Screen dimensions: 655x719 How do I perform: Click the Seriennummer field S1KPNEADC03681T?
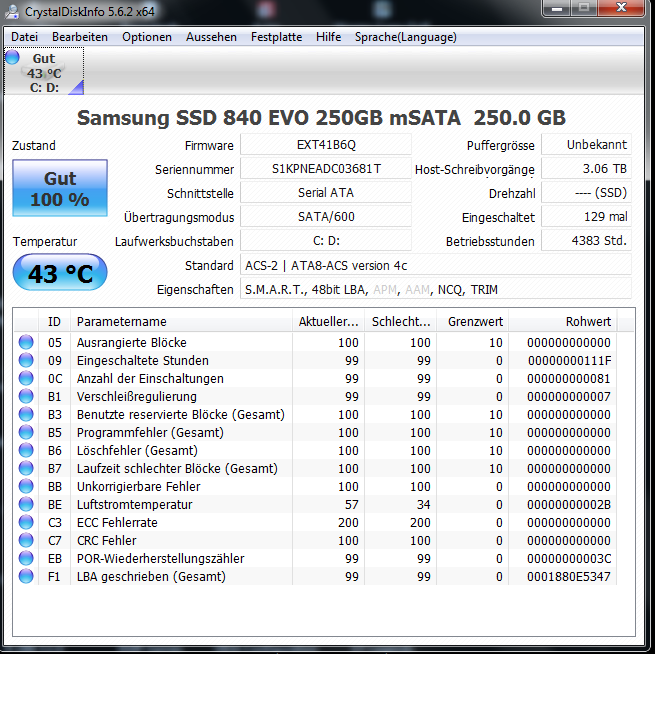[x=326, y=169]
